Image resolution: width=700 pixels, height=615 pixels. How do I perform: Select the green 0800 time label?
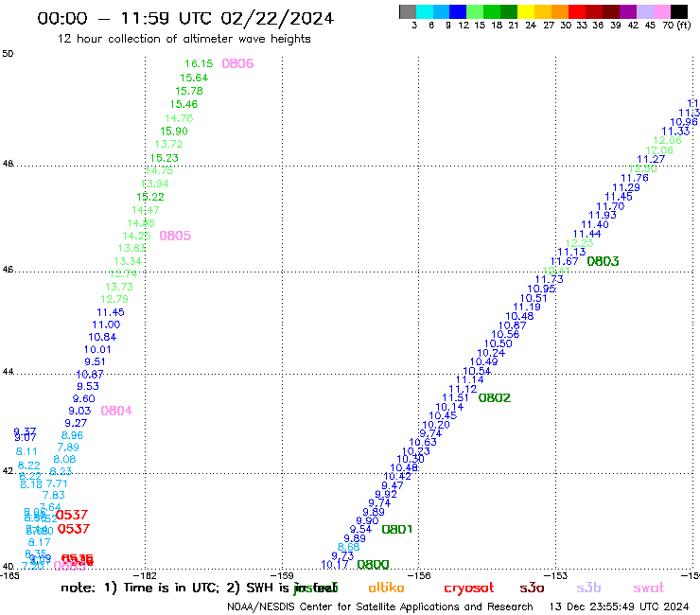pos(374,565)
